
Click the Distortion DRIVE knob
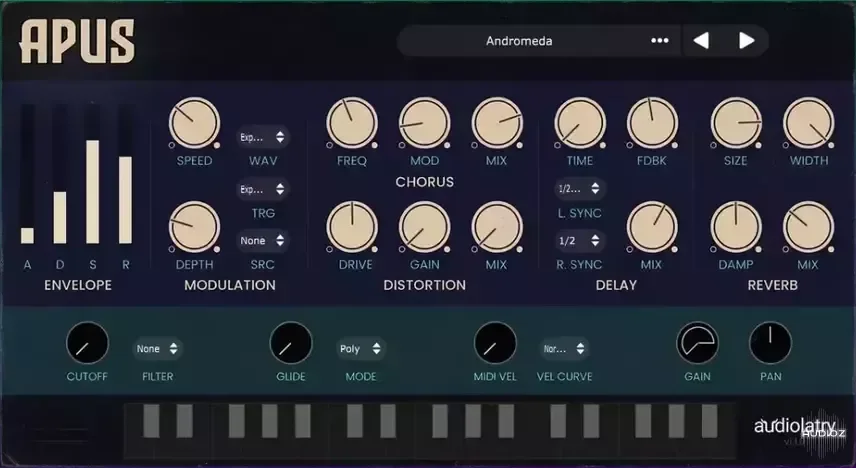[x=352, y=227]
